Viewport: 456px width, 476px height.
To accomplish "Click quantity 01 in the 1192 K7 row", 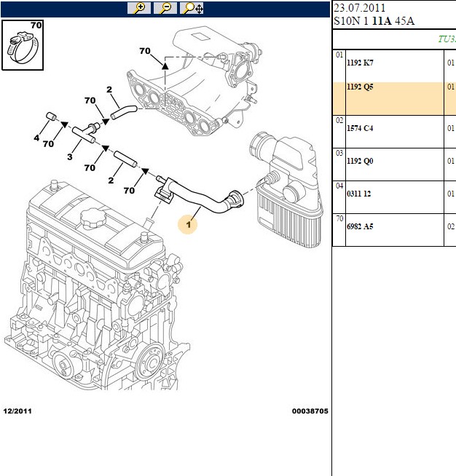I will pyautogui.click(x=451, y=63).
